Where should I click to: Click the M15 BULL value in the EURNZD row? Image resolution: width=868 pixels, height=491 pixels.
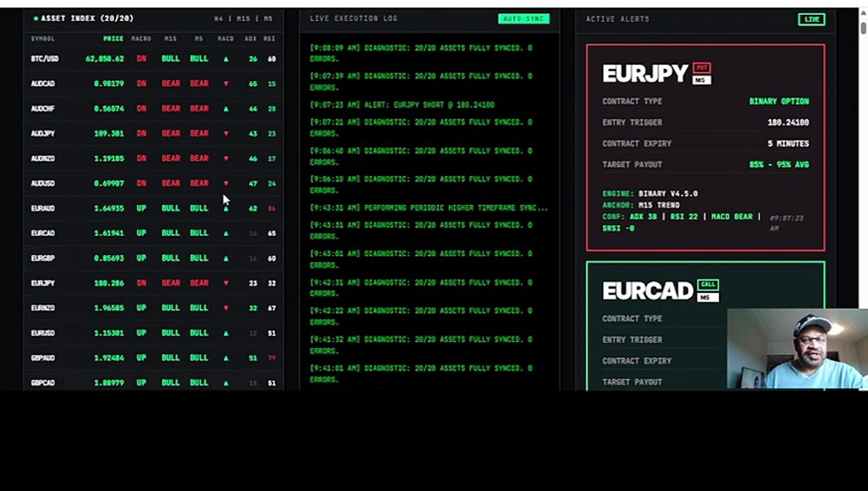171,308
